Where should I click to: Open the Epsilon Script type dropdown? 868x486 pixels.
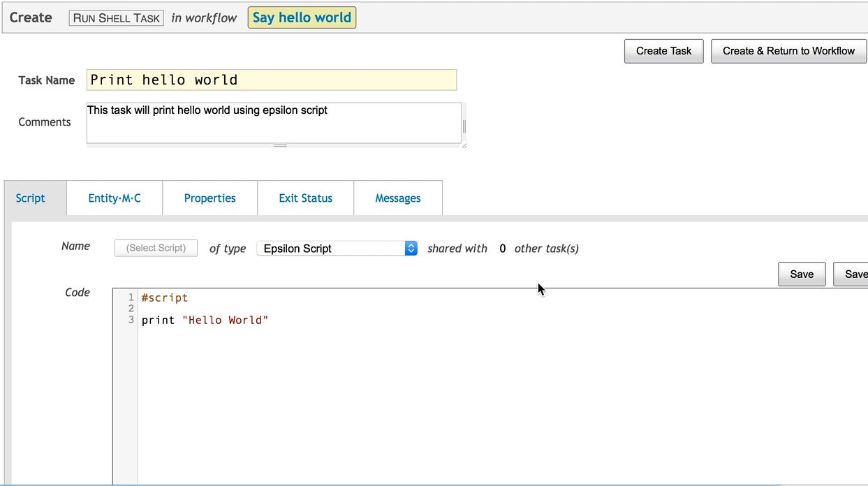tap(337, 249)
